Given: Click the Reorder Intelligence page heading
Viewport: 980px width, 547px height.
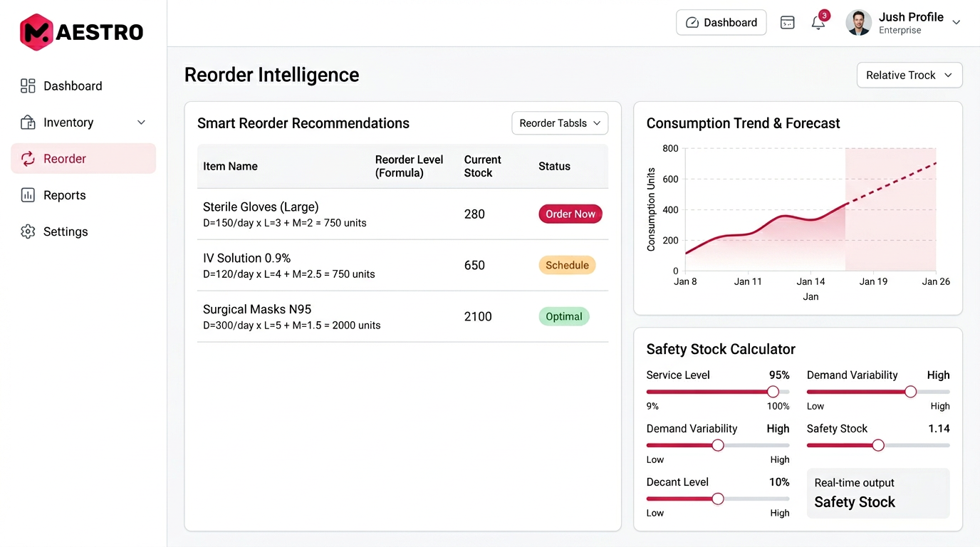Looking at the screenshot, I should (272, 75).
